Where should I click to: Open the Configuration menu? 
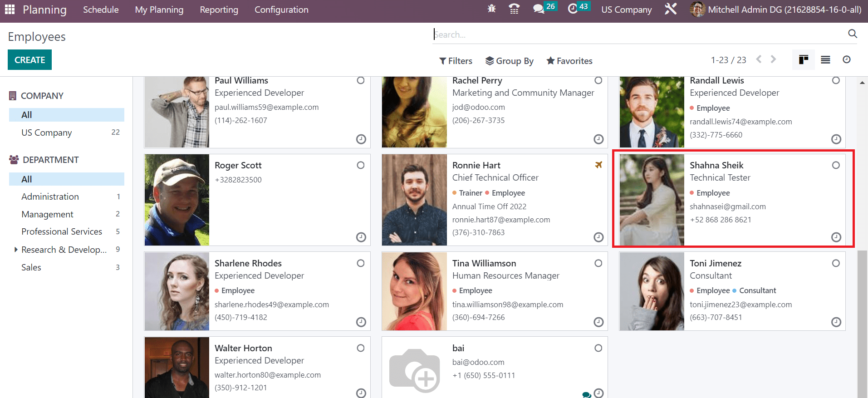click(281, 10)
